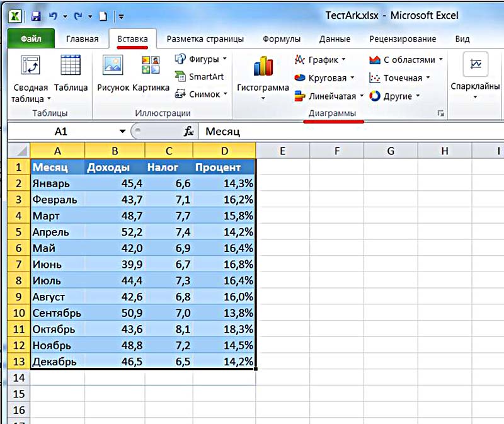This screenshot has height=424, width=504.
Task: Open the Диаграммы group dialog launcher
Action: point(440,113)
